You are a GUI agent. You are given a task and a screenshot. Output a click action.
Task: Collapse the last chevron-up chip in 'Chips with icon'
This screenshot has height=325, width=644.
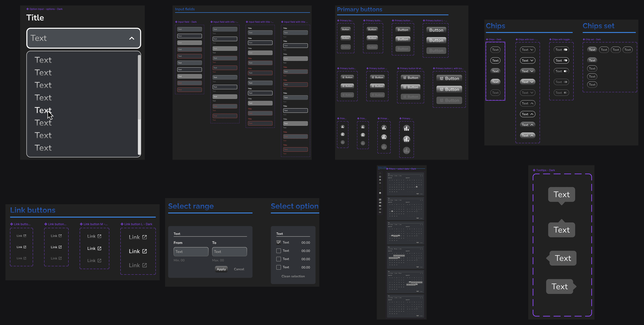528,136
